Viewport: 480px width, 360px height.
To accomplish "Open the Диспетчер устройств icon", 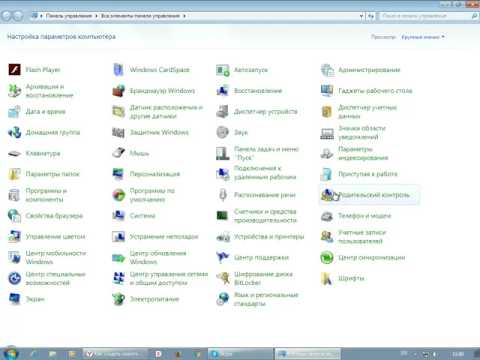I will point(223,112).
